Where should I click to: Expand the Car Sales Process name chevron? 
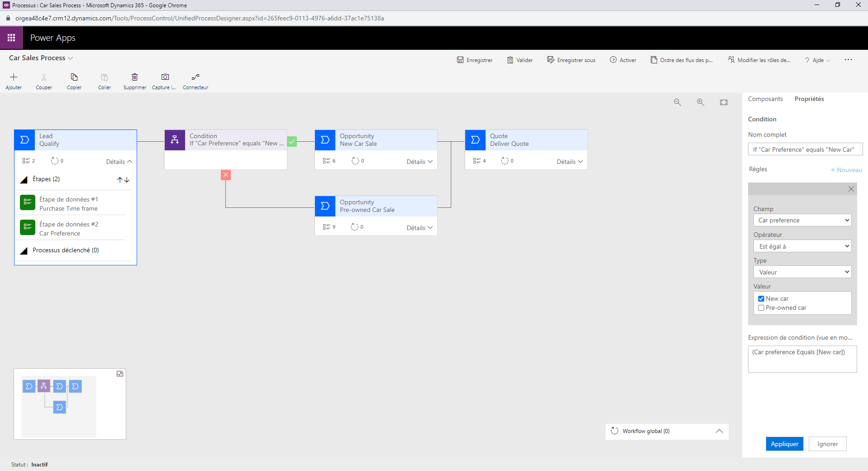click(71, 58)
